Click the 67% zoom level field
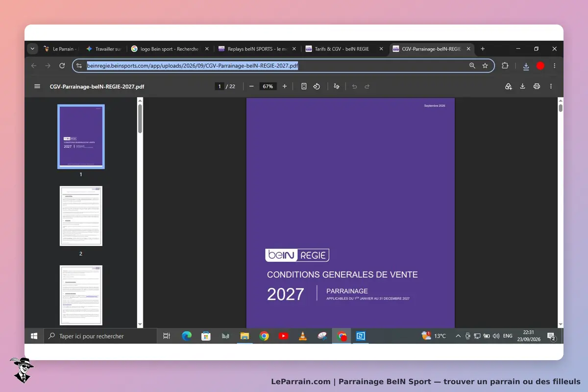The width and height of the screenshot is (588, 392). pyautogui.click(x=268, y=86)
